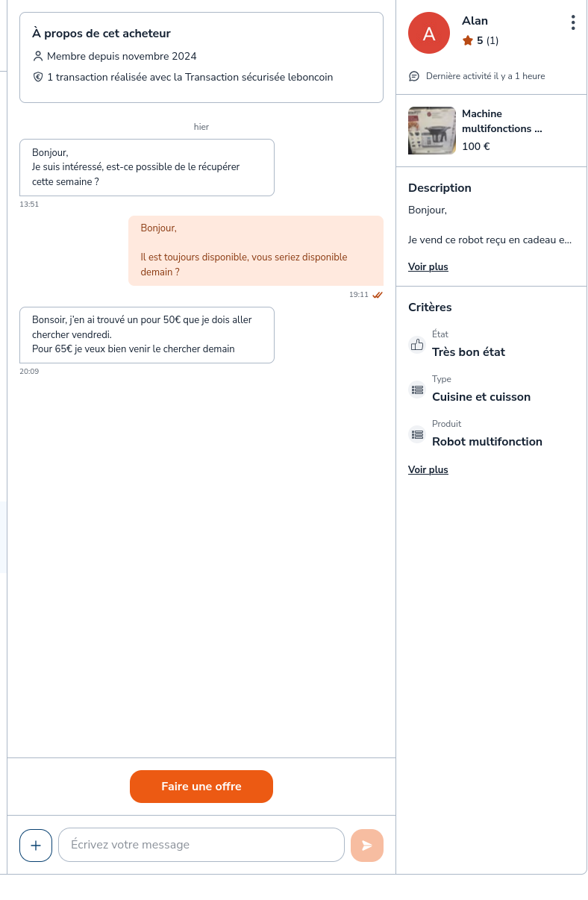Open the three-dot options menu
The height and width of the screenshot is (900, 588).
572,22
